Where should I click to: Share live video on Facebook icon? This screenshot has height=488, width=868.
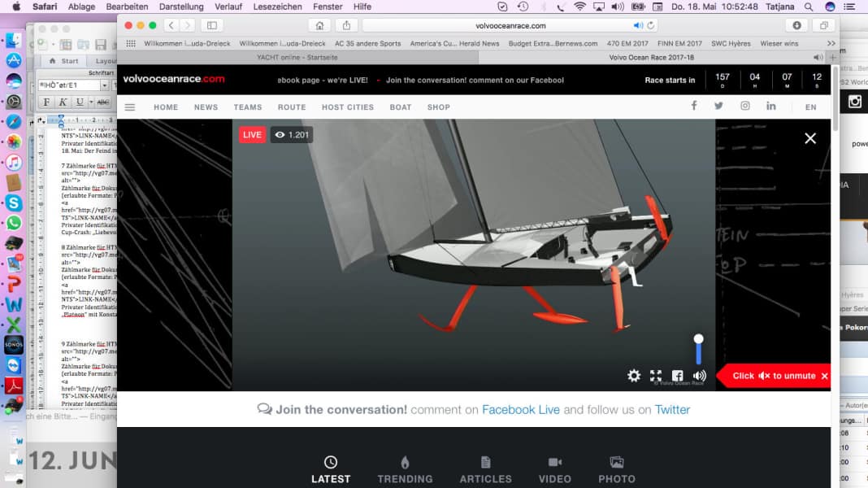coord(678,376)
